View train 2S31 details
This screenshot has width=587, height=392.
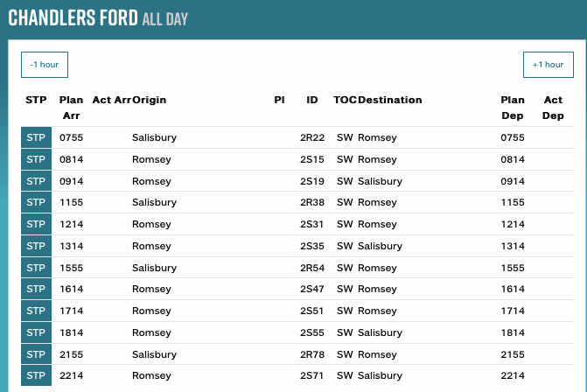coord(312,225)
